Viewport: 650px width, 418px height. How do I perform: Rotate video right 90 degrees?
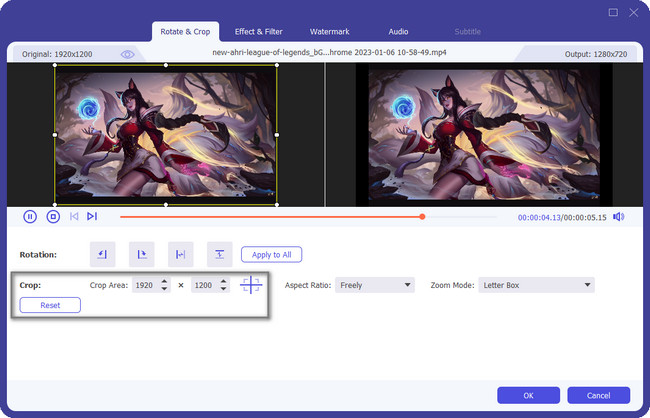(142, 254)
